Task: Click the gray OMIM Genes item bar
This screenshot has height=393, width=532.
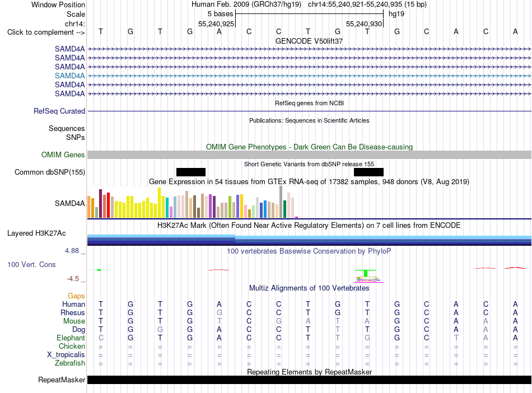Action: tap(309, 155)
